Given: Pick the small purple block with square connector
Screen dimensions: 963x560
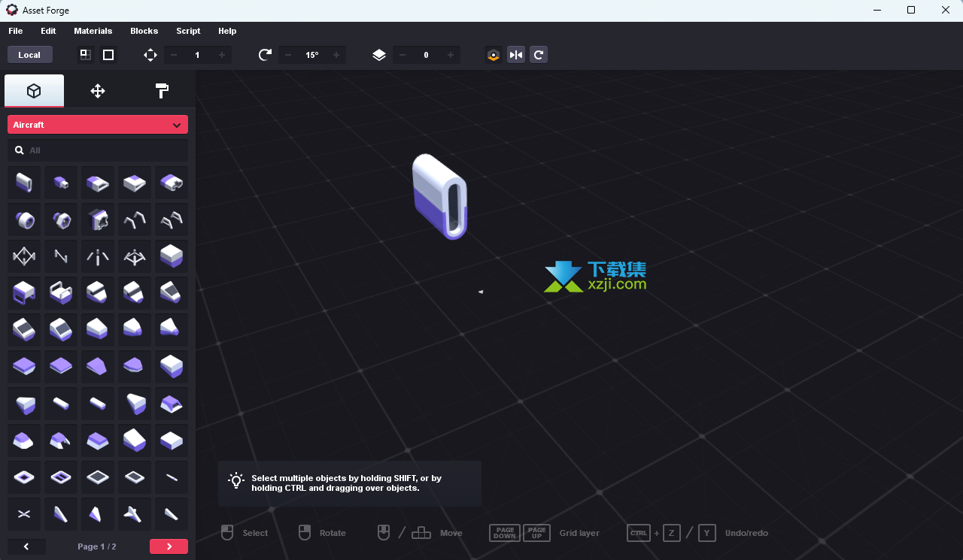Looking at the screenshot, I should (61, 183).
